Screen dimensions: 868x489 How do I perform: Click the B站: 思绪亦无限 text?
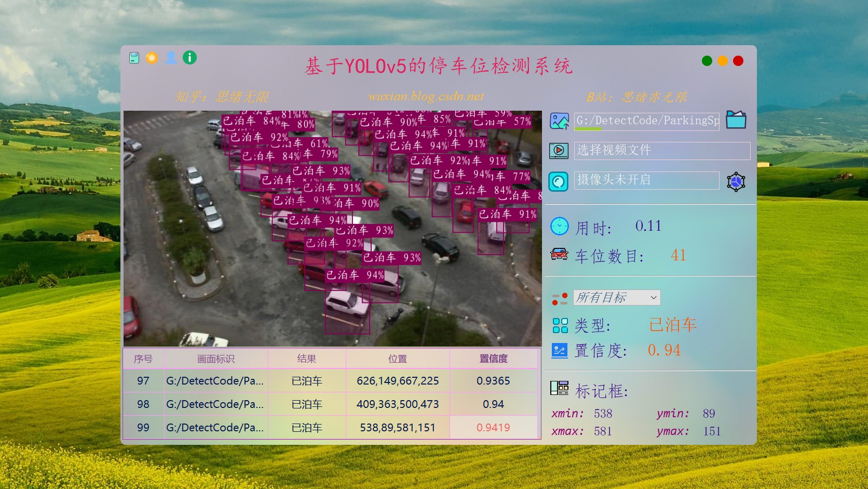click(636, 97)
